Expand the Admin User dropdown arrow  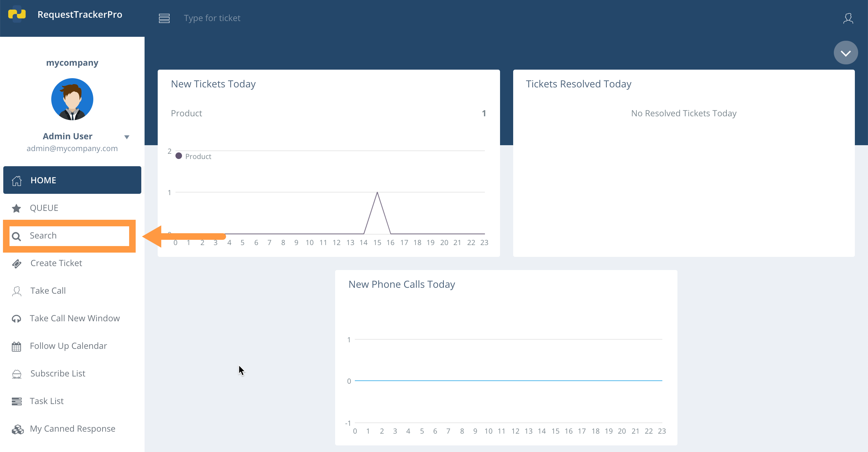click(127, 137)
